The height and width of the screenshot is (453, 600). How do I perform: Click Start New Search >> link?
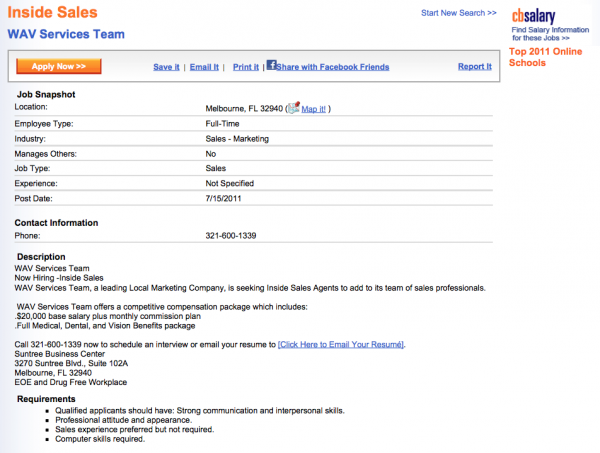pyautogui.click(x=459, y=13)
